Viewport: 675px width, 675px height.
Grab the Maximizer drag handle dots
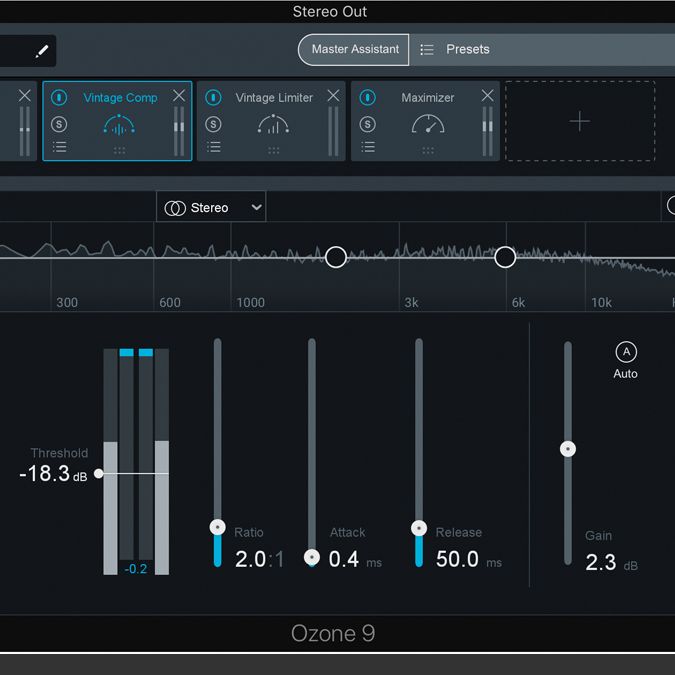428,150
